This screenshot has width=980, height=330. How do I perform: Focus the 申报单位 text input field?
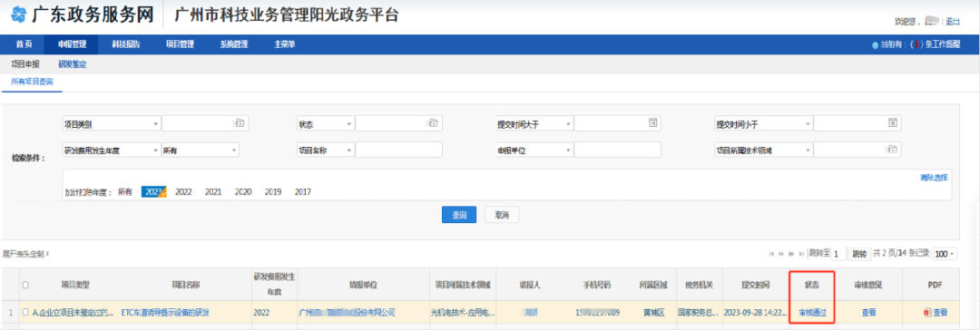[x=617, y=150]
